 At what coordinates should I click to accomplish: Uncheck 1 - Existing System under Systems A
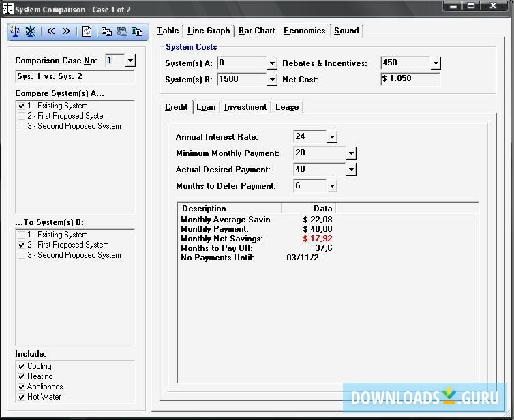(22, 106)
